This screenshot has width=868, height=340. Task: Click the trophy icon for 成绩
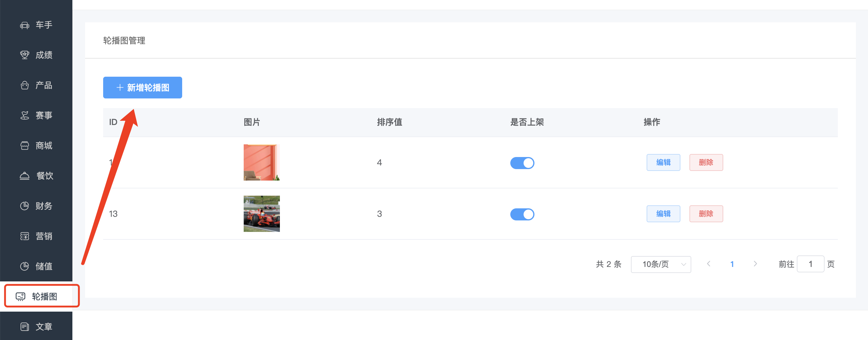[x=25, y=55]
